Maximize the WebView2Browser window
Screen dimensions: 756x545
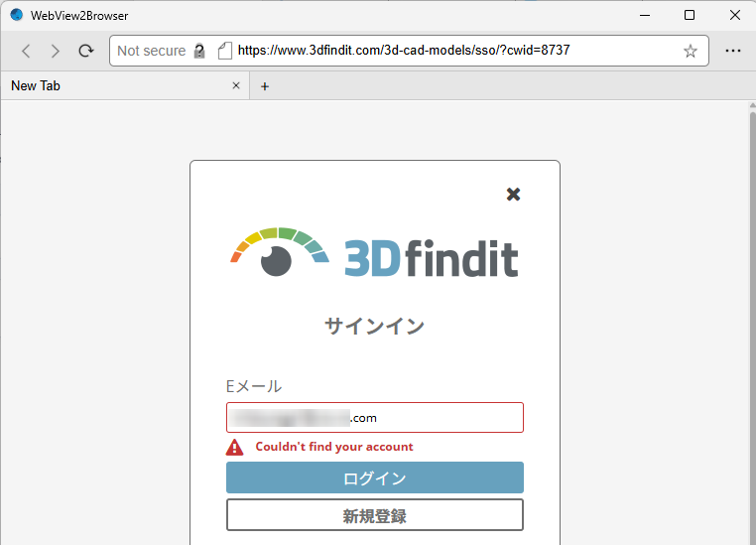click(x=690, y=15)
